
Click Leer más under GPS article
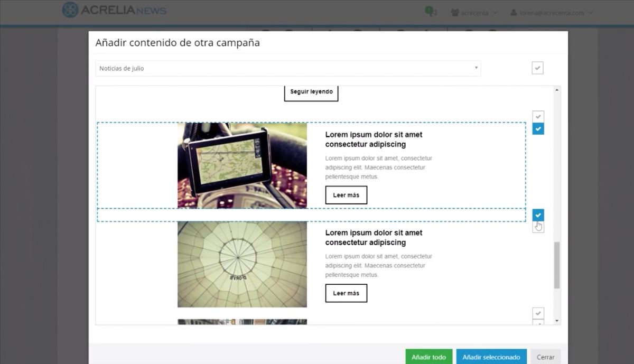pos(346,195)
